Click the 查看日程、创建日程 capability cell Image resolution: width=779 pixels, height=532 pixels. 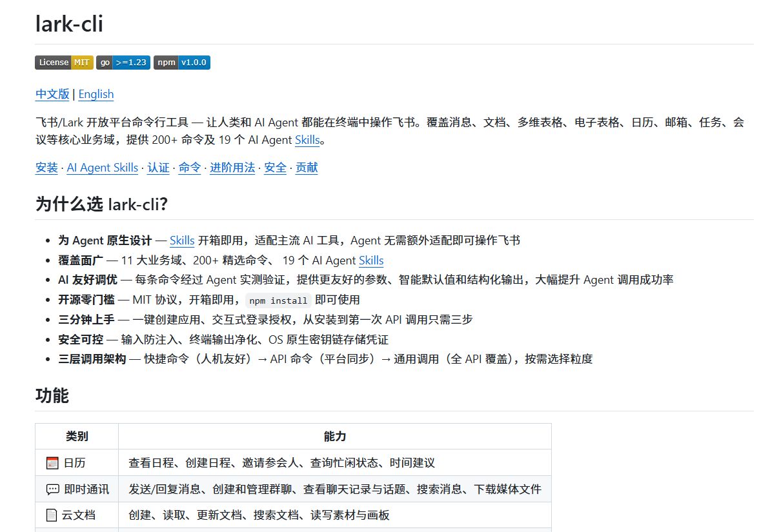click(335, 463)
